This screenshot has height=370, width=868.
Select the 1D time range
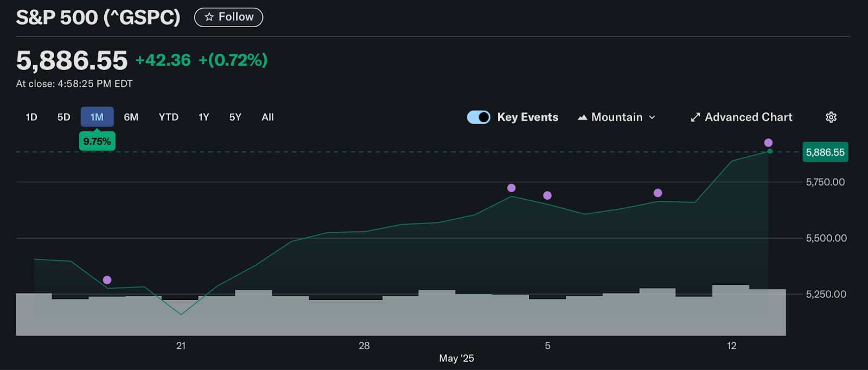[x=31, y=117]
